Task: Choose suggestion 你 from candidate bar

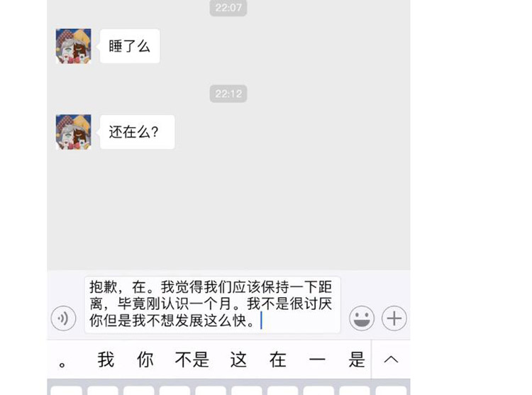Action: tap(145, 359)
